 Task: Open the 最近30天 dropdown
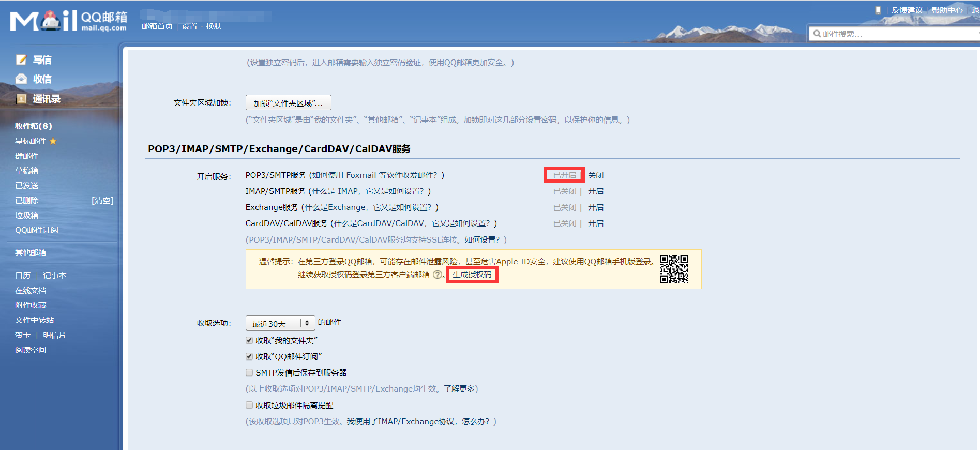tap(280, 323)
